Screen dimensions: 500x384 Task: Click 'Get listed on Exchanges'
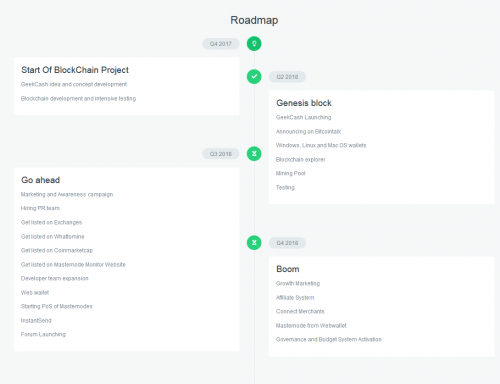tap(51, 222)
